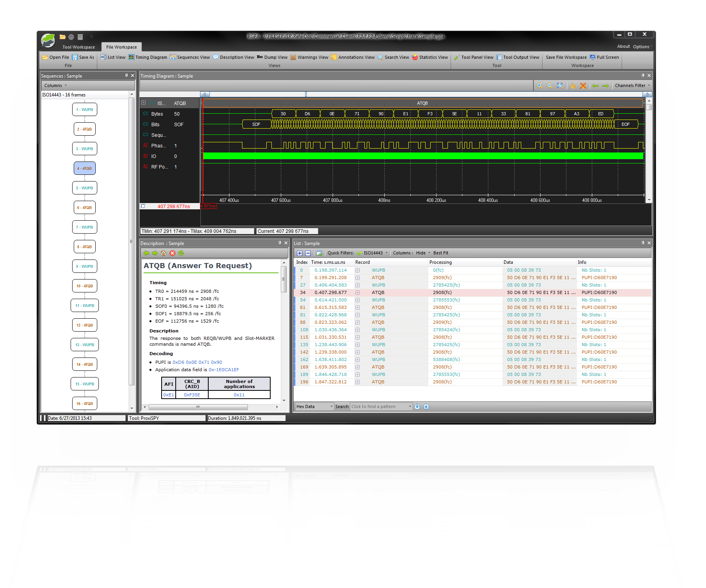
Task: Go to Description home page
Action: [x=164, y=253]
